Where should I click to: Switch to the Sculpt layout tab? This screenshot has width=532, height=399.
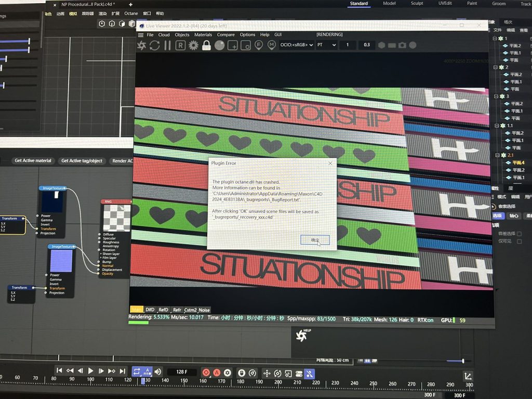click(x=417, y=4)
